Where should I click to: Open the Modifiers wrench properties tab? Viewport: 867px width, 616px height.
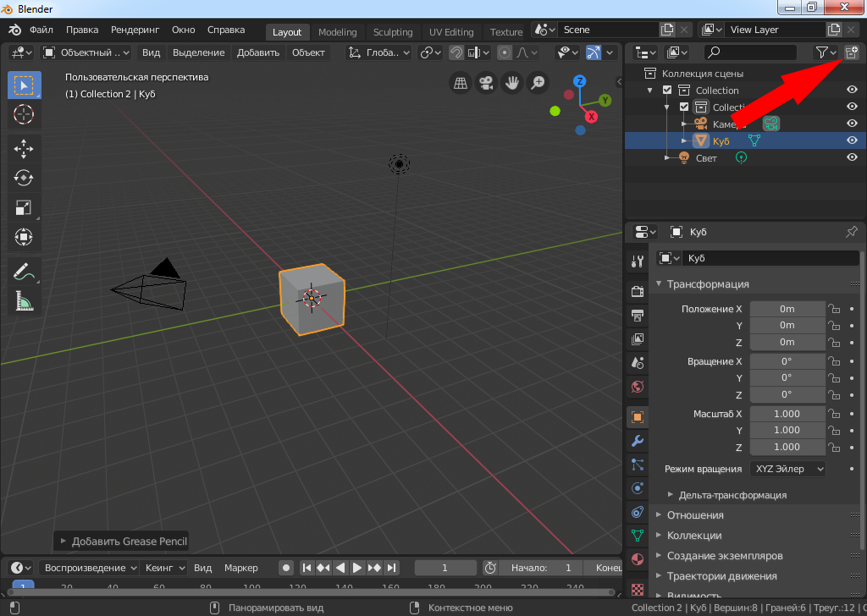tap(638, 441)
